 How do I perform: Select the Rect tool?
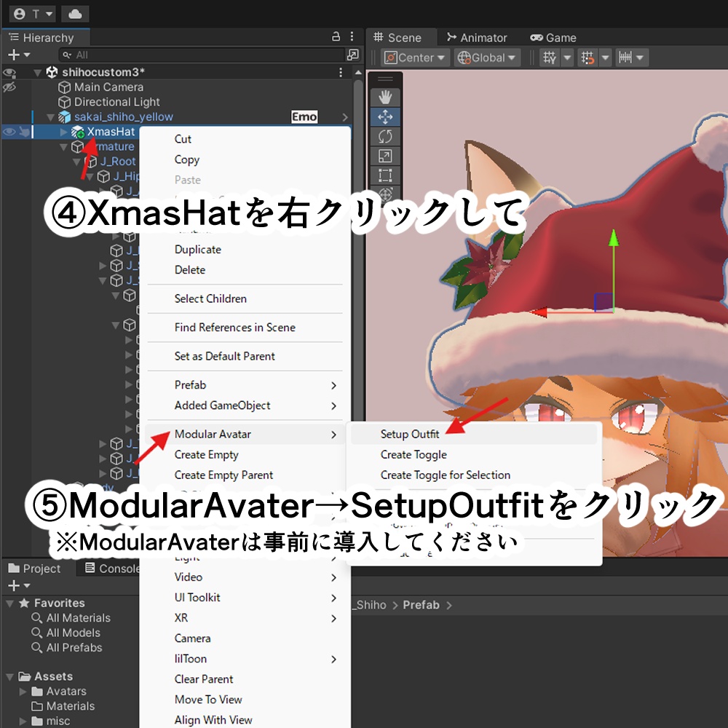pyautogui.click(x=385, y=175)
